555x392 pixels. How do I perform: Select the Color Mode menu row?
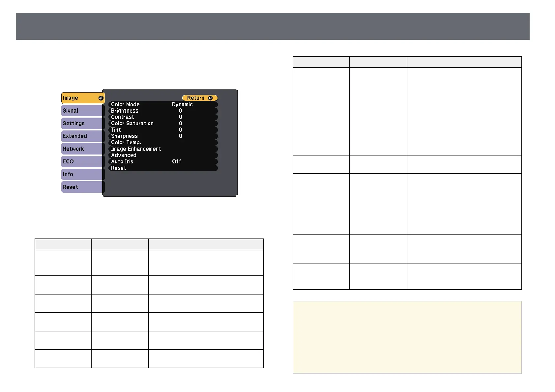click(163, 104)
